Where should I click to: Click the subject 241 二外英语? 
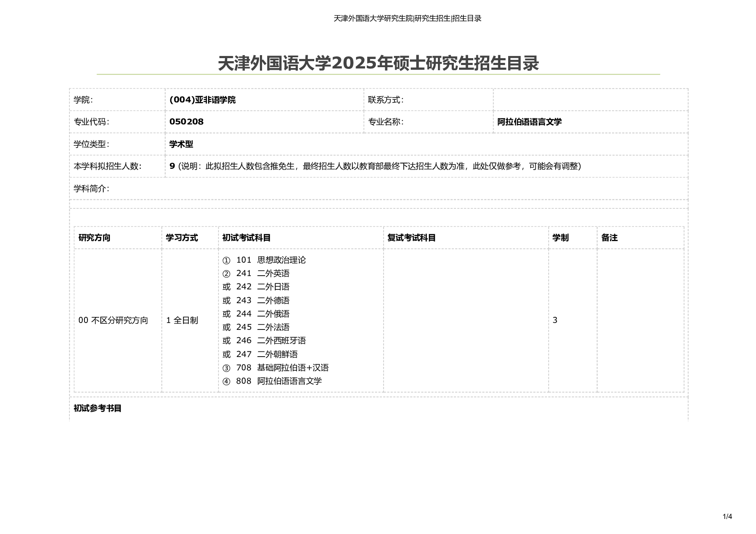point(263,273)
